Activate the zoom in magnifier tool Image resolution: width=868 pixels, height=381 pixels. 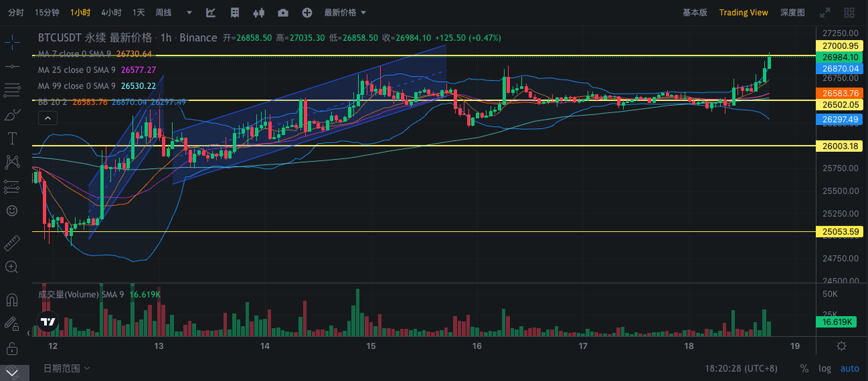(x=12, y=266)
